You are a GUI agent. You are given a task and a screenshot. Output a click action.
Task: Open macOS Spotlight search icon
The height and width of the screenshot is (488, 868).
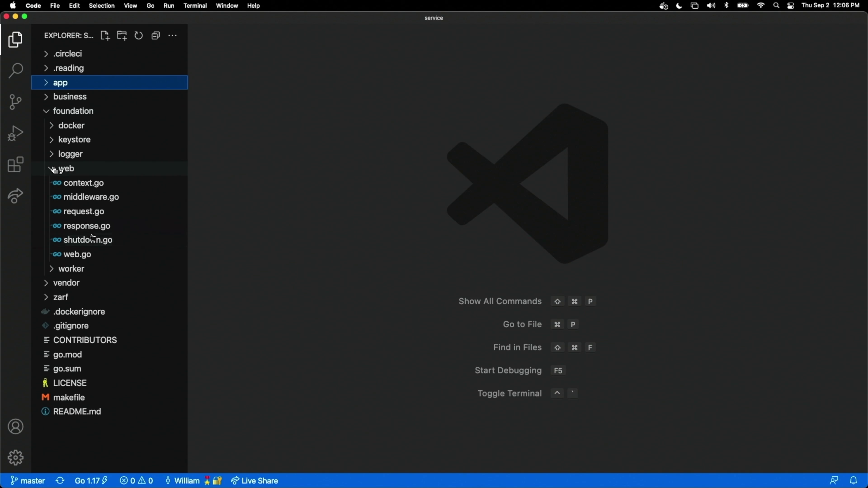776,6
